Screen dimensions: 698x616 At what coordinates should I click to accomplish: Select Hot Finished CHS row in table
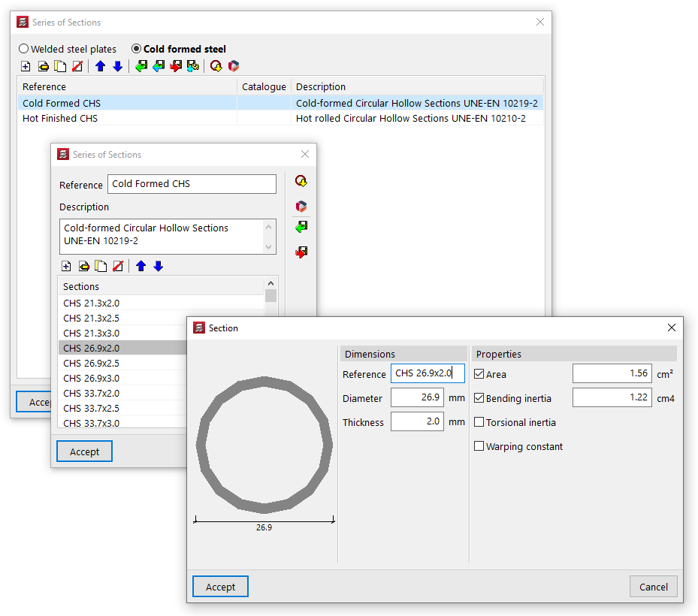click(280, 119)
